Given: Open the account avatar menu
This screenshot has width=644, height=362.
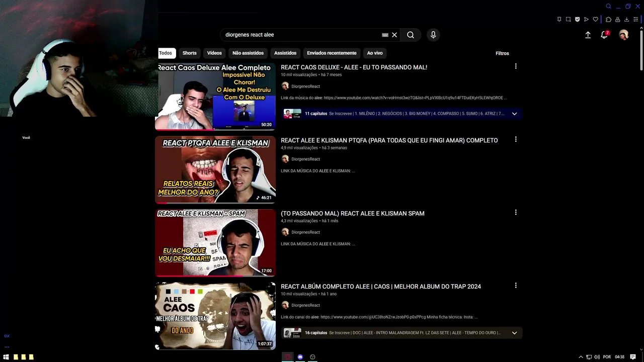Looking at the screenshot, I should [624, 35].
